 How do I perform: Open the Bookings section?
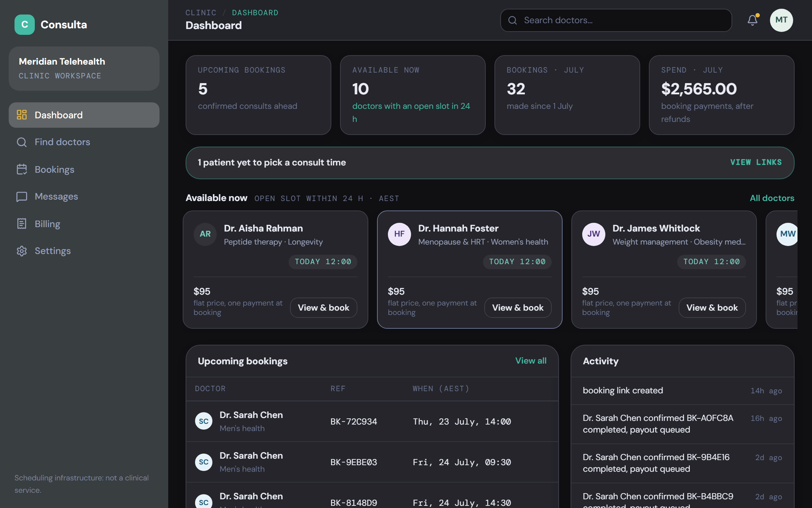[84, 169]
